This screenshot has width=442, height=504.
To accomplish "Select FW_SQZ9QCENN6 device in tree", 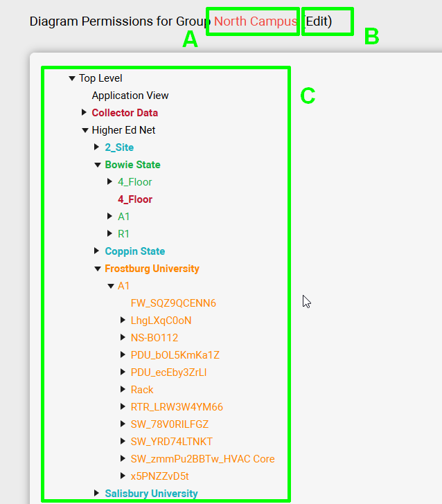I will click(173, 303).
